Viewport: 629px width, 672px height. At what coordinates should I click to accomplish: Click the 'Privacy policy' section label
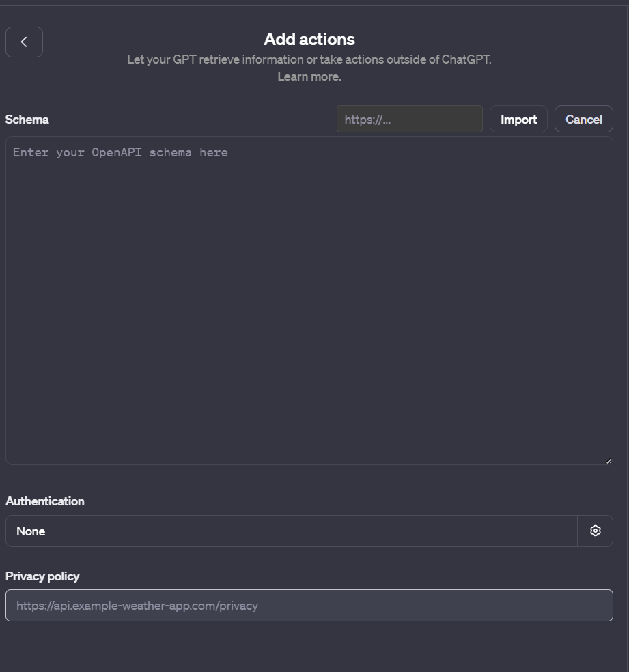pos(42,576)
